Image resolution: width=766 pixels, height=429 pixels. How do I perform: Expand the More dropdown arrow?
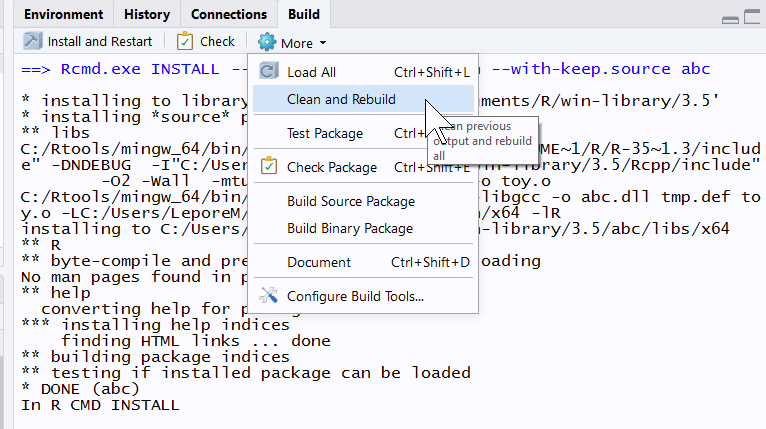point(323,43)
